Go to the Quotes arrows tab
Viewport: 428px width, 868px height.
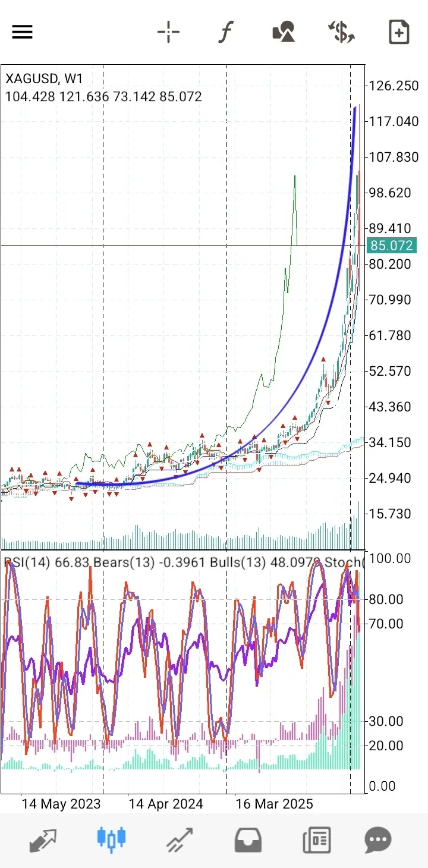coord(43,840)
